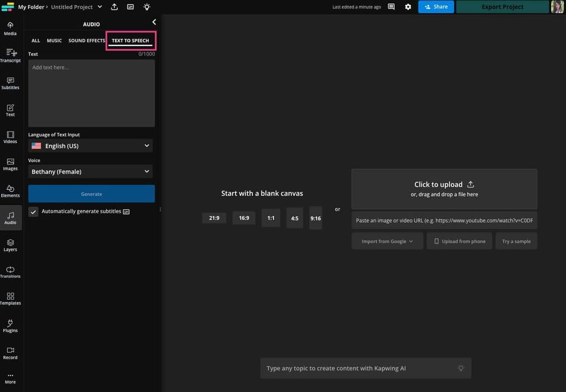Open the Language of Text Input dropdown

tap(91, 145)
